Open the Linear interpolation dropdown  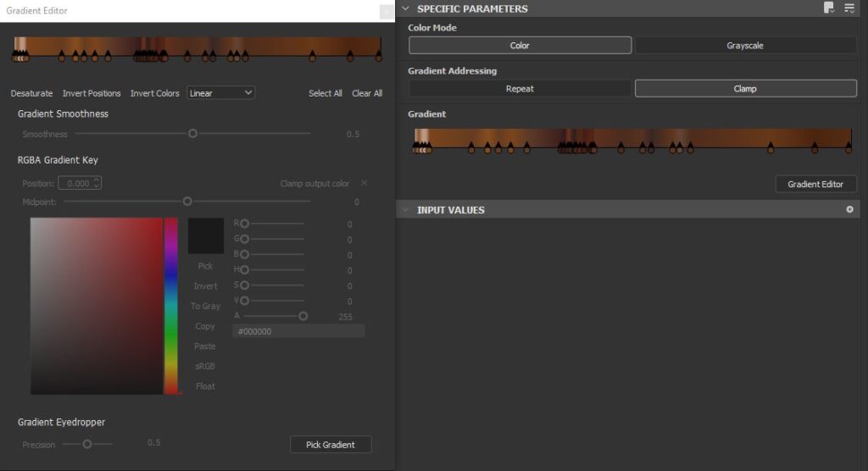click(x=221, y=93)
